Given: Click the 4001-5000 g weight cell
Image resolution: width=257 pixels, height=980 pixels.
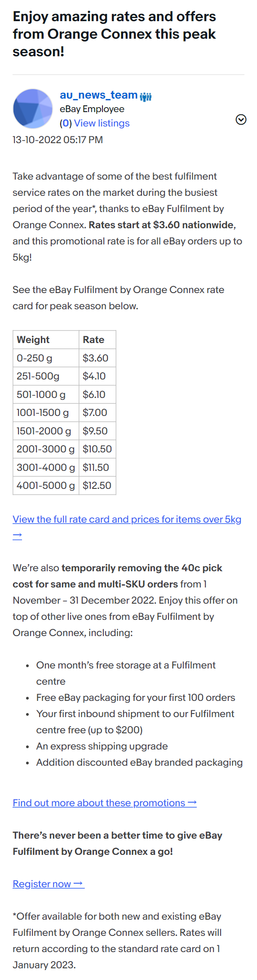Looking at the screenshot, I should [x=46, y=486].
